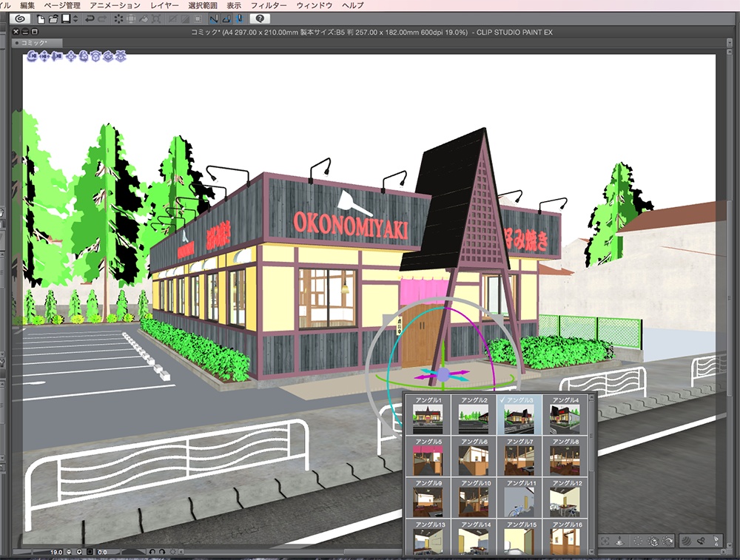Open the 表示 menu
Image resolution: width=740 pixels, height=560 pixels.
[x=234, y=5]
